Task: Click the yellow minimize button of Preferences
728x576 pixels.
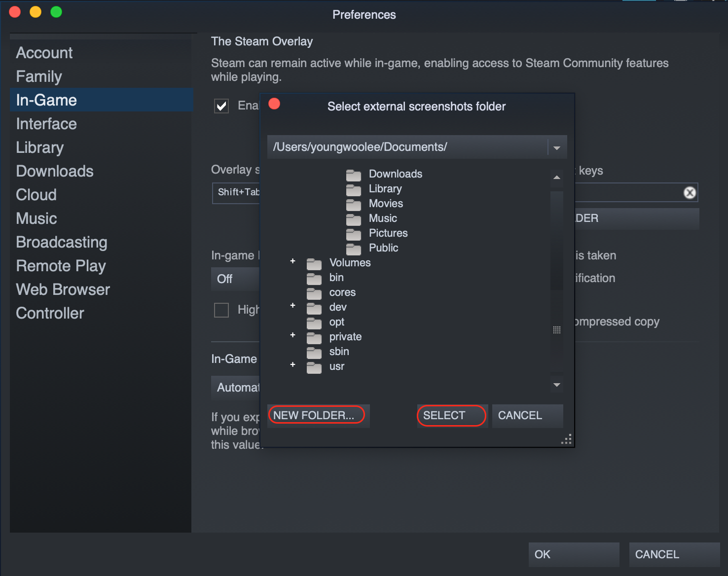Action: 36,12
